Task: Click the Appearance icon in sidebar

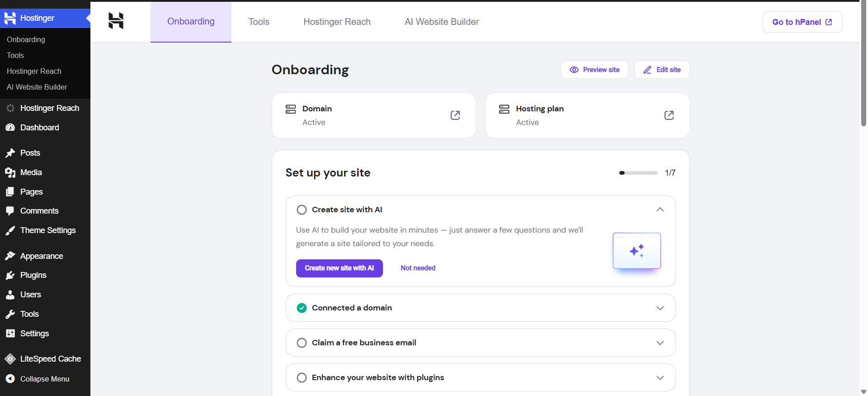Action: click(10, 256)
